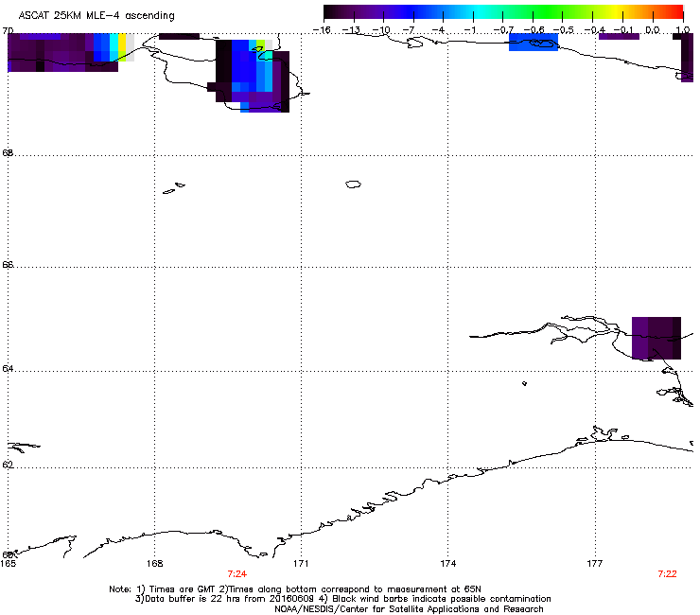The width and height of the screenshot is (700, 615).
Task: Click the longitude label "168"
Action: [x=155, y=564]
